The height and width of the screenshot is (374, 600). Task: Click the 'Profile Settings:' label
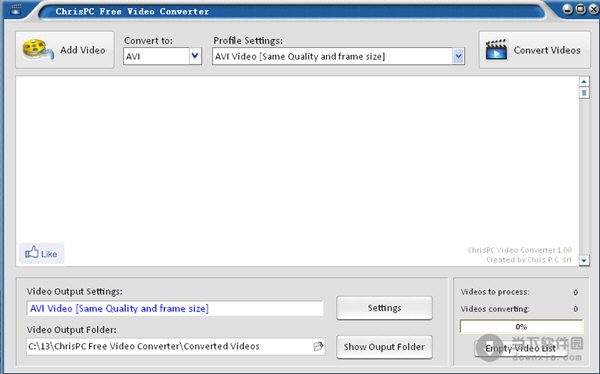pos(248,41)
